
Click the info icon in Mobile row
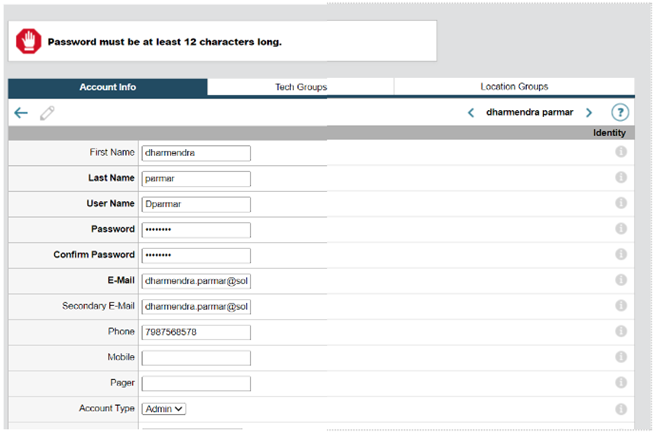(x=621, y=357)
